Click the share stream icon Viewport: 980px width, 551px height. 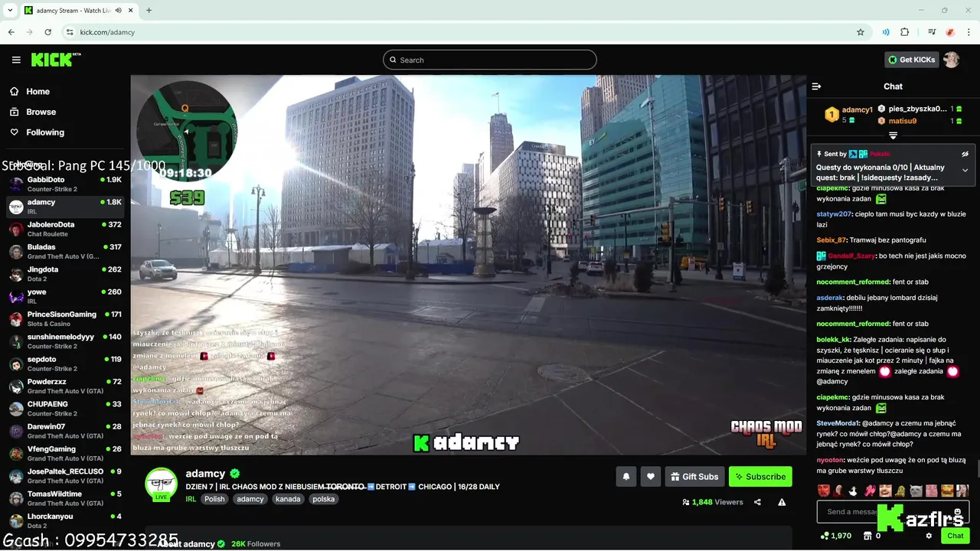[757, 502]
